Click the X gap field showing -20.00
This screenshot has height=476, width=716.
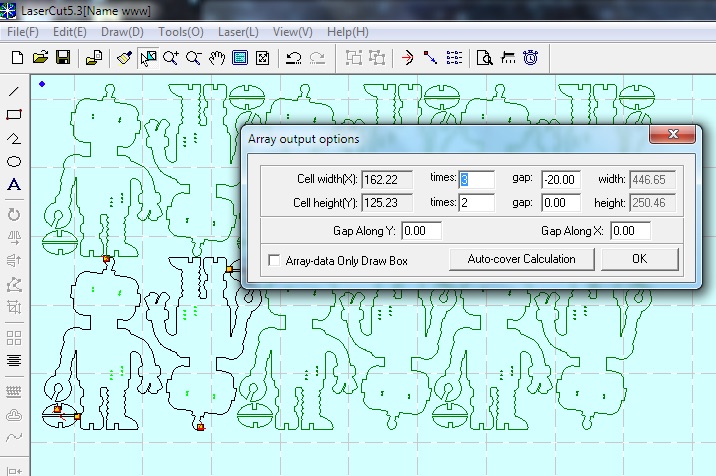point(561,180)
